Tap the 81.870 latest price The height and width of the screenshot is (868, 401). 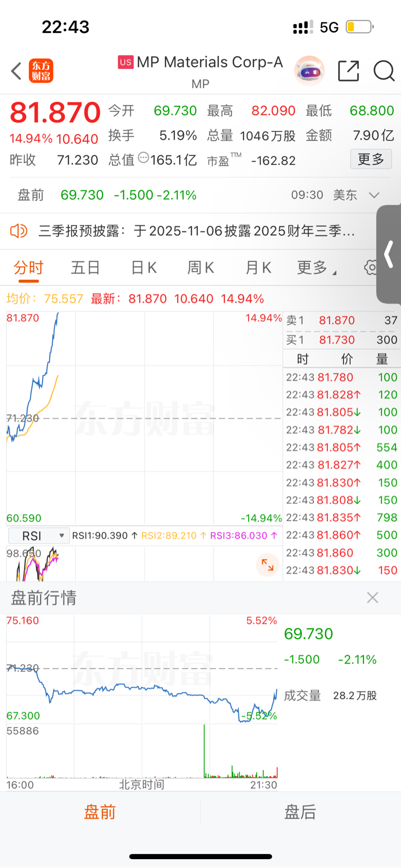point(55,112)
